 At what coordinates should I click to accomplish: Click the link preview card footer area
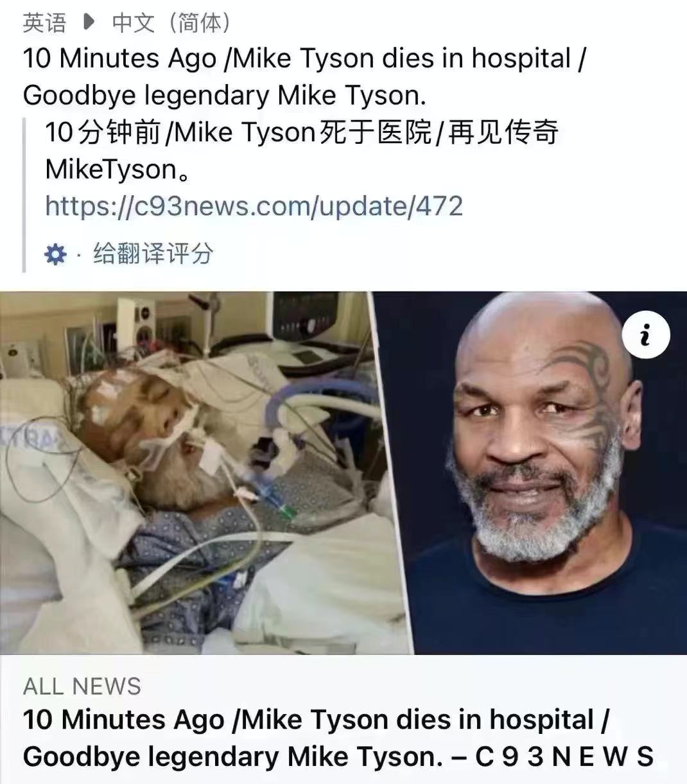click(343, 719)
